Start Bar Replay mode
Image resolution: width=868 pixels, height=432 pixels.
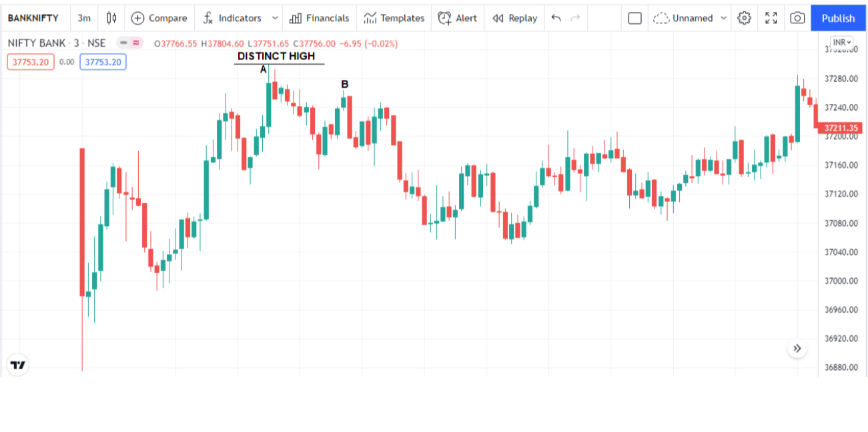point(514,18)
